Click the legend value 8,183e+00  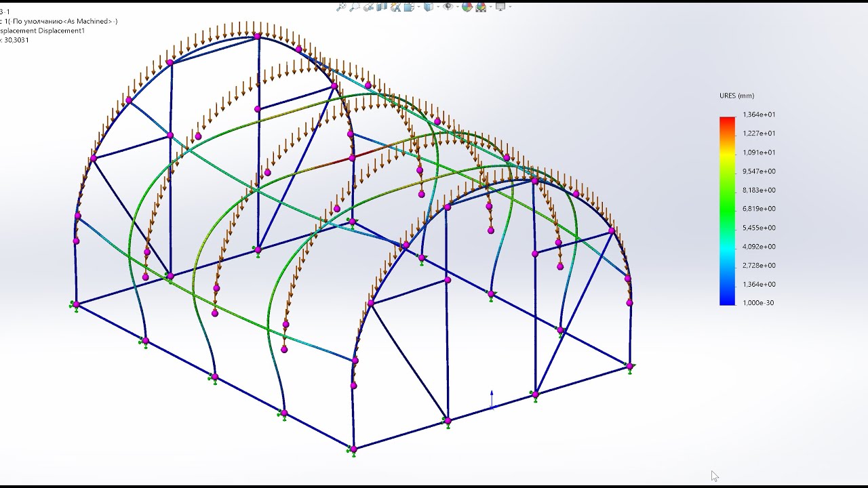click(x=759, y=190)
